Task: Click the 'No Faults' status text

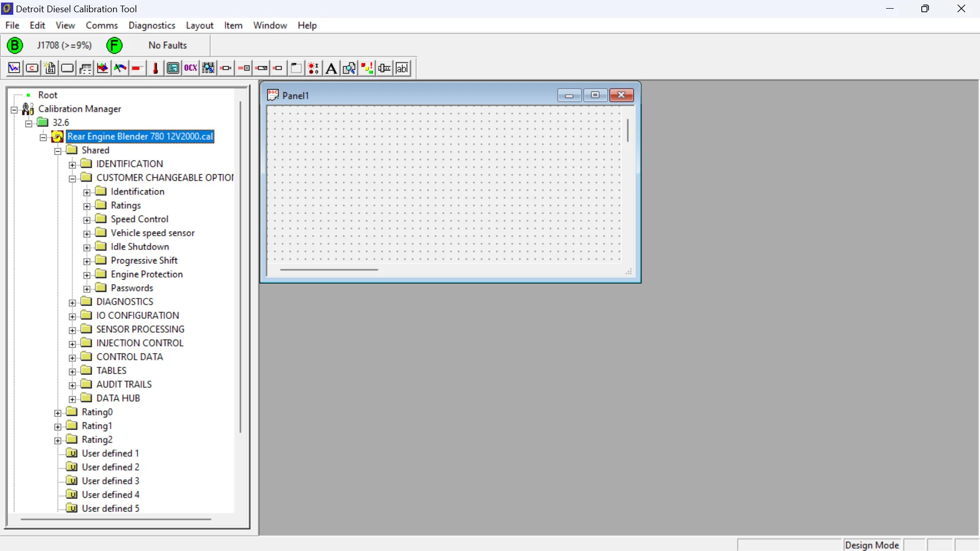Action: [x=168, y=45]
